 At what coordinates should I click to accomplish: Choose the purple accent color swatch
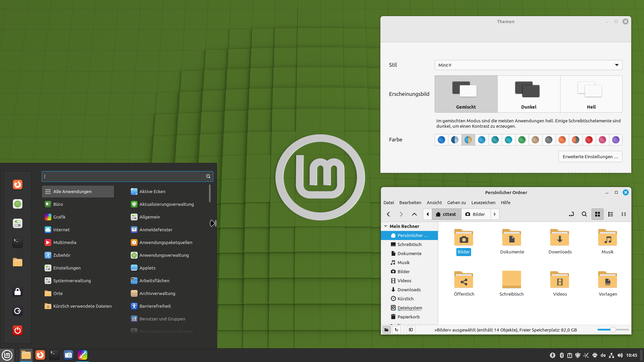[615, 140]
